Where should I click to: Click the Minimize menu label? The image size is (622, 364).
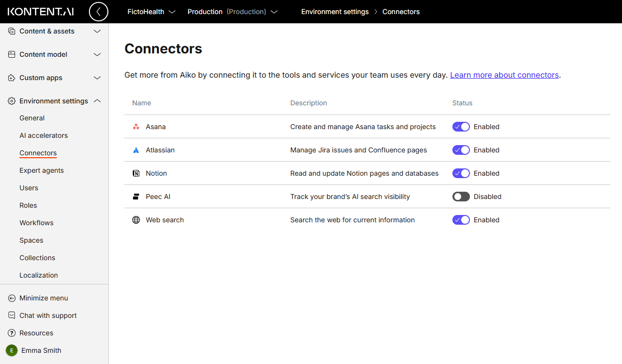coord(44,298)
